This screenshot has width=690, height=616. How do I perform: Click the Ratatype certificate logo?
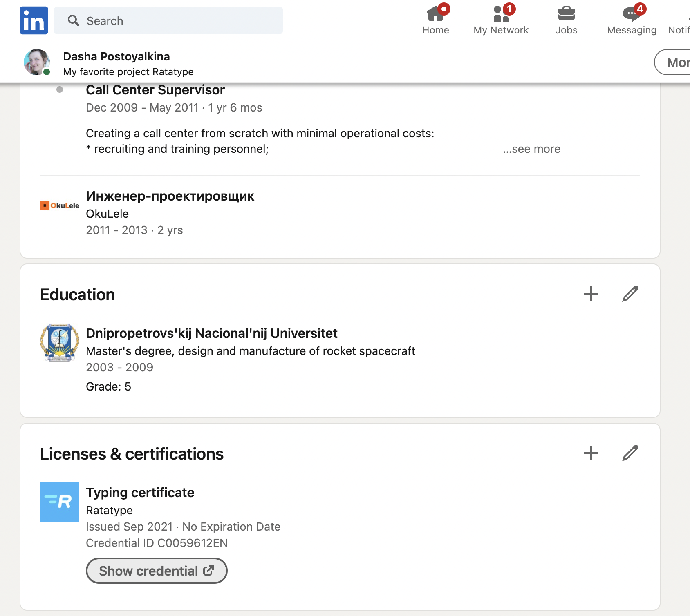[60, 502]
